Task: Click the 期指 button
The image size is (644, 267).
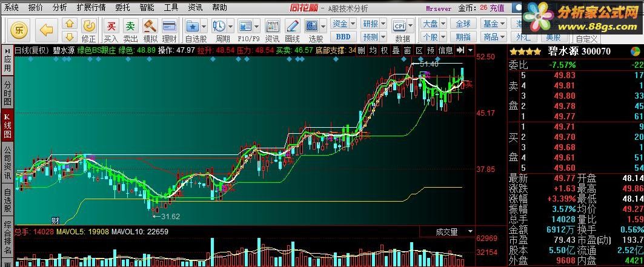Action: (463, 37)
